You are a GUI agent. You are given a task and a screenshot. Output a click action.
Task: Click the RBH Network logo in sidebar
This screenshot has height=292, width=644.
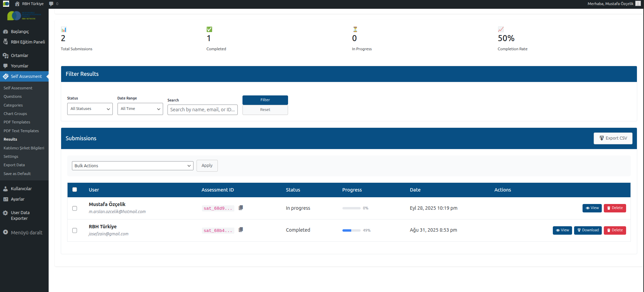pos(24,16)
